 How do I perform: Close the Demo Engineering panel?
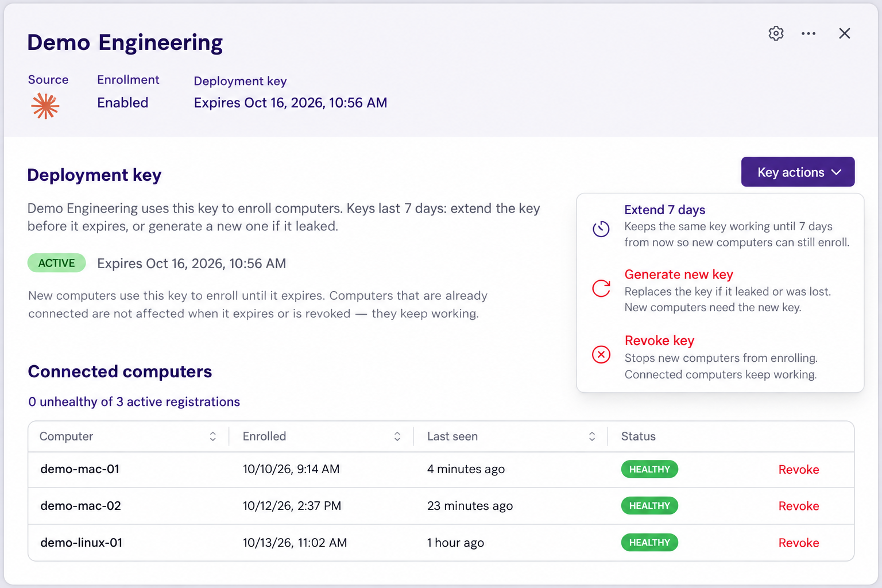click(x=844, y=33)
